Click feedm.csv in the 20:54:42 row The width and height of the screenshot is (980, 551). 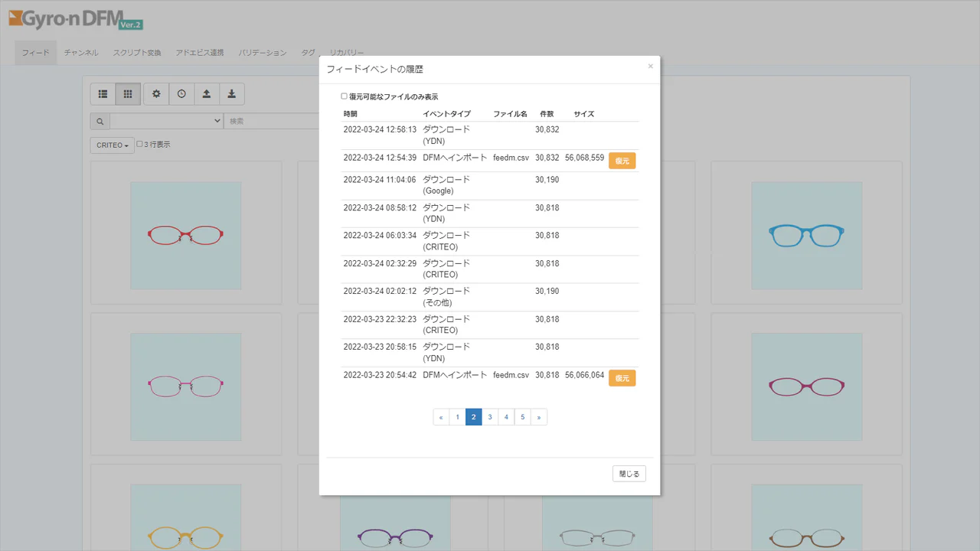pyautogui.click(x=511, y=376)
